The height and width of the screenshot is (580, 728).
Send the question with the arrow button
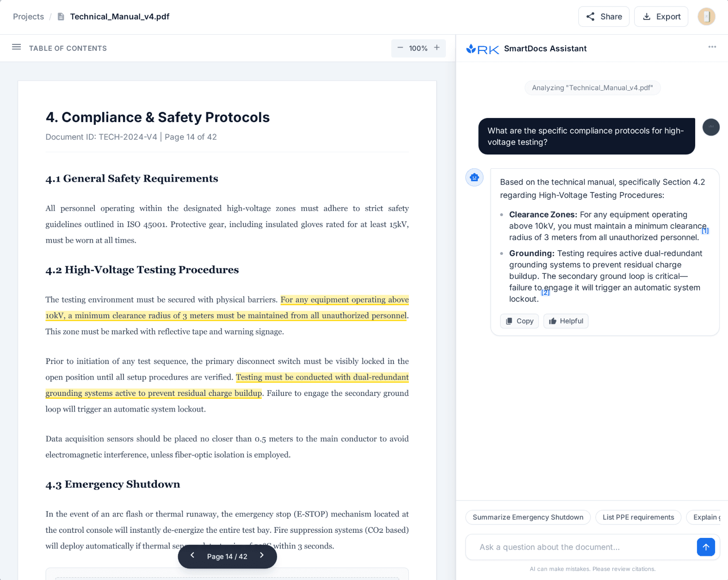pyautogui.click(x=705, y=547)
